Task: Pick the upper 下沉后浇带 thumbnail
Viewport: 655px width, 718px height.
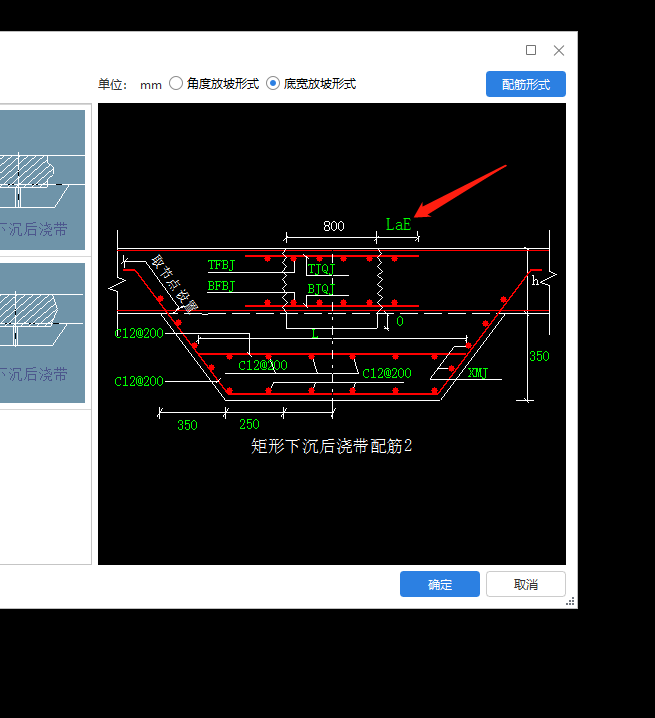Action: (x=42, y=180)
